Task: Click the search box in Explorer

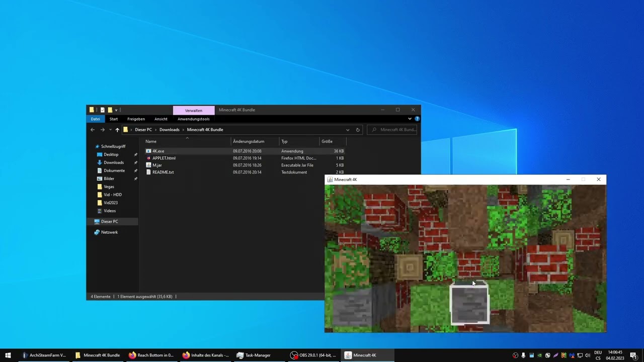Action: click(393, 130)
